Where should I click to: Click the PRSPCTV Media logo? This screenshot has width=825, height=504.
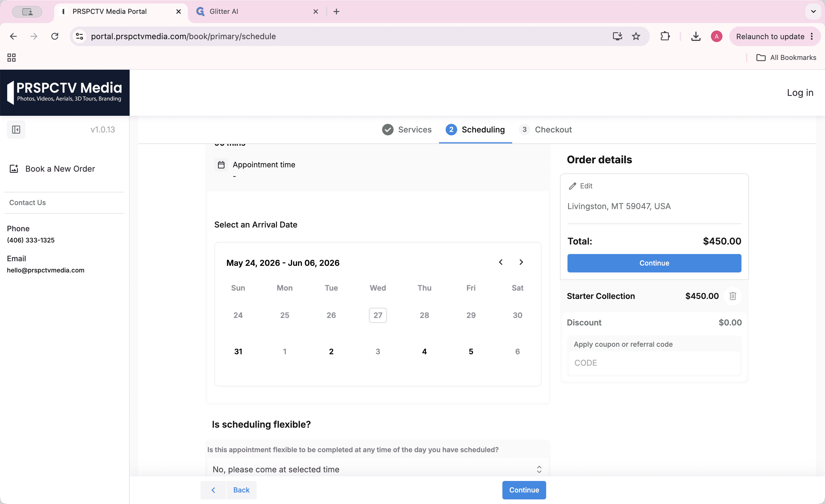tap(65, 93)
